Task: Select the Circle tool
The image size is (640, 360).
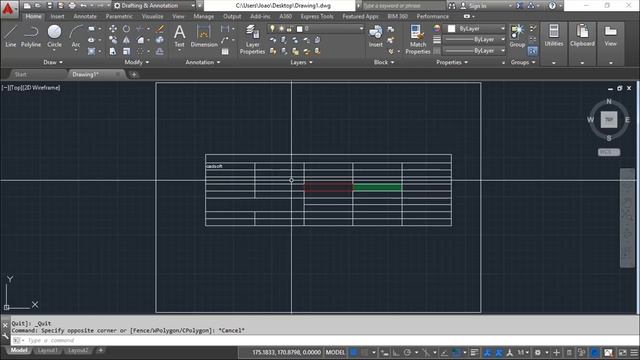Action: point(54,36)
